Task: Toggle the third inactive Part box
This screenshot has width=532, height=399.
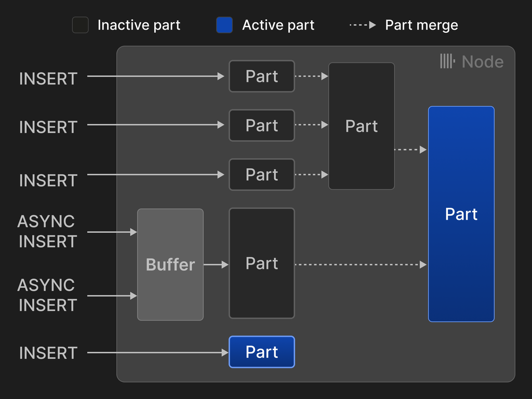Action: [261, 175]
